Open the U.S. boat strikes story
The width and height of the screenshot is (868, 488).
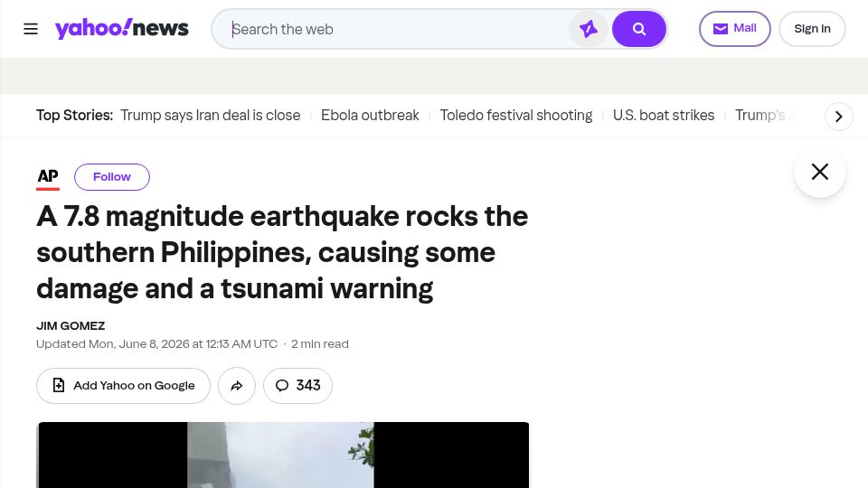coord(663,115)
